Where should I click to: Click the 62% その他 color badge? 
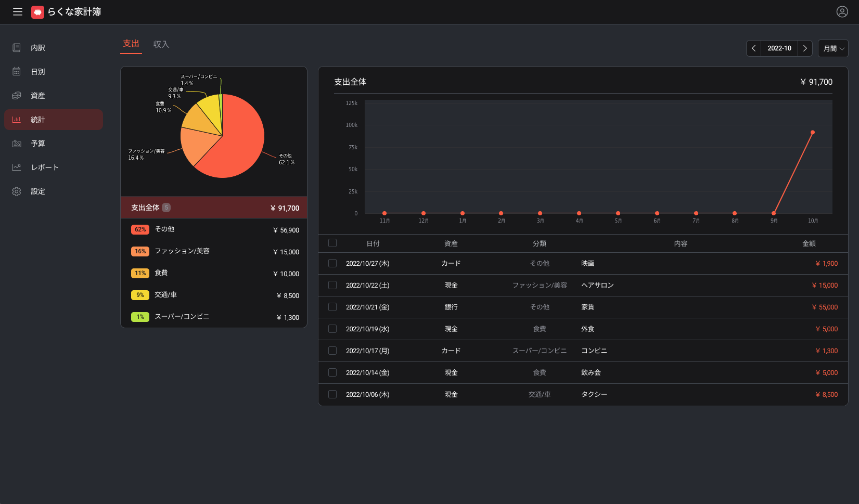click(140, 229)
